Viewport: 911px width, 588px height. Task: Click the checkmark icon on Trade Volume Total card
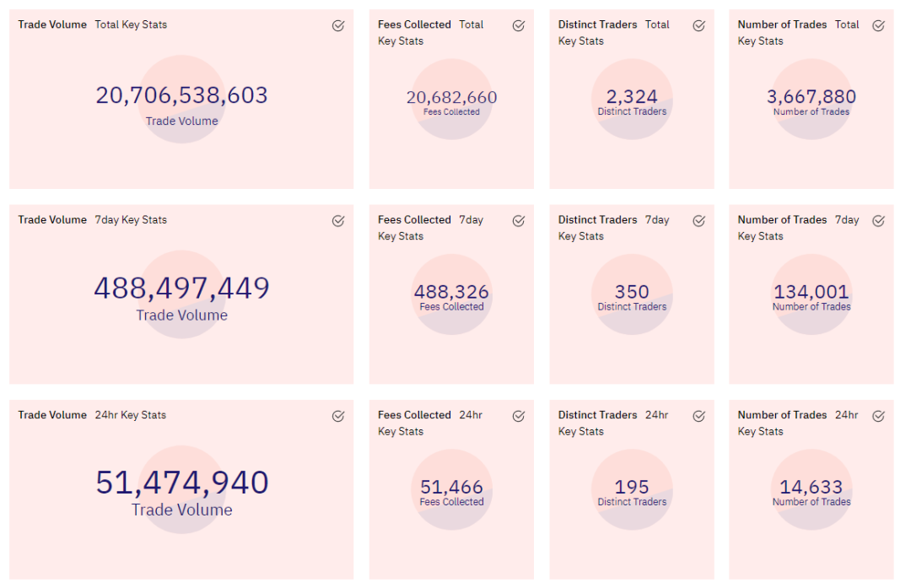(338, 25)
